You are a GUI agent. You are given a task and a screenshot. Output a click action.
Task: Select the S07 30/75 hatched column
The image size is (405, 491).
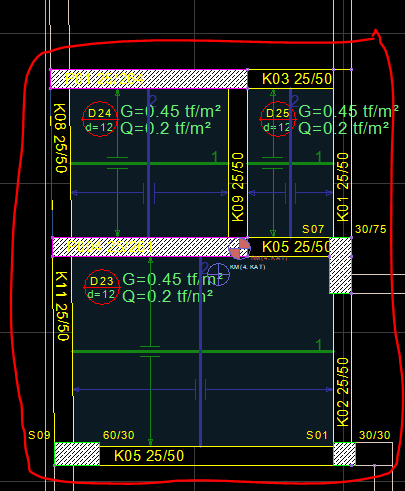pyautogui.click(x=340, y=265)
